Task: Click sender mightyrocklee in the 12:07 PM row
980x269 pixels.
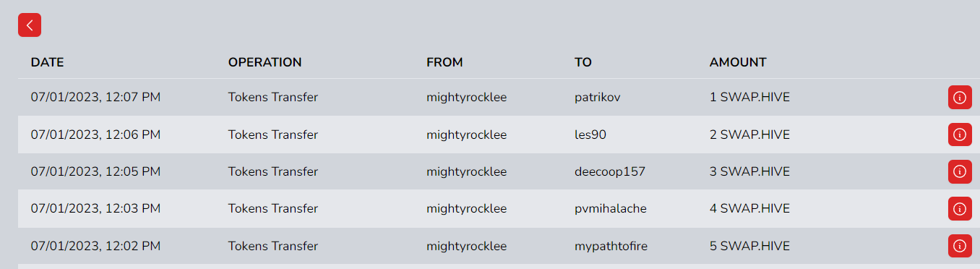Action: pyautogui.click(x=467, y=98)
